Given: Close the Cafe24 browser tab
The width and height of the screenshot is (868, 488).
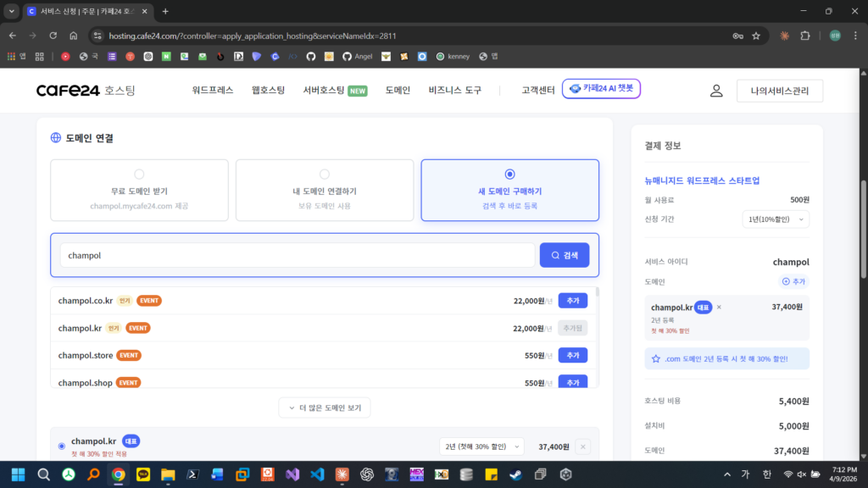Looking at the screenshot, I should [x=144, y=11].
